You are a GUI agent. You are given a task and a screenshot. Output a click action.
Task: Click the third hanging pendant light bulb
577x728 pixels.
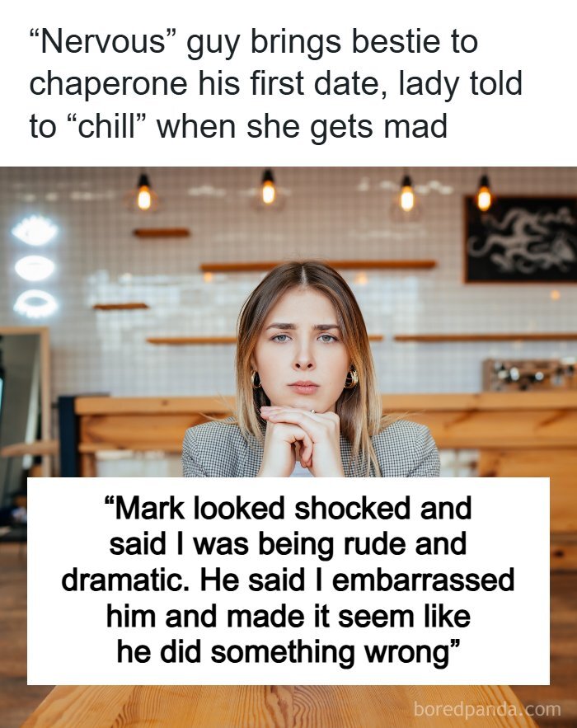coord(407,197)
